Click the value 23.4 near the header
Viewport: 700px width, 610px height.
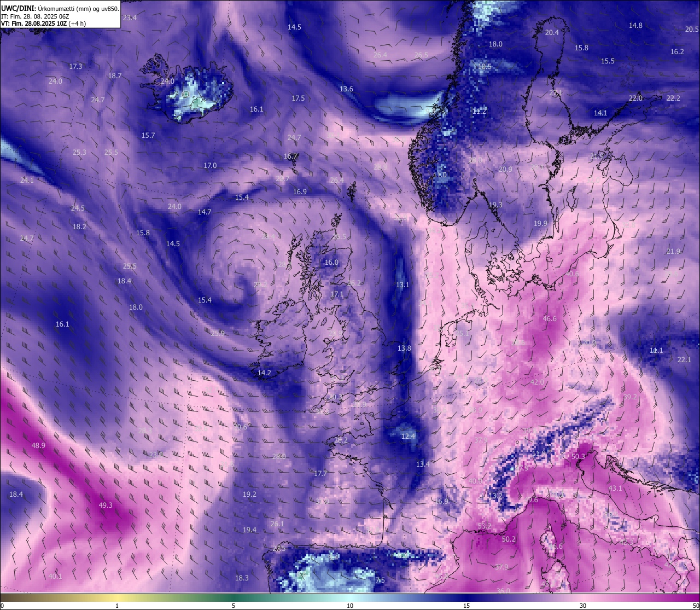130,18
